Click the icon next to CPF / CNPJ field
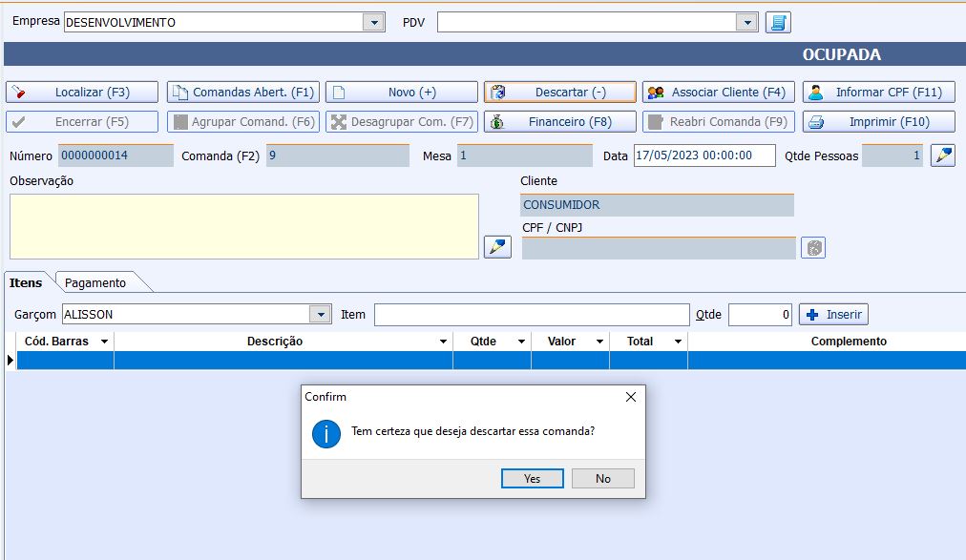 (x=812, y=248)
